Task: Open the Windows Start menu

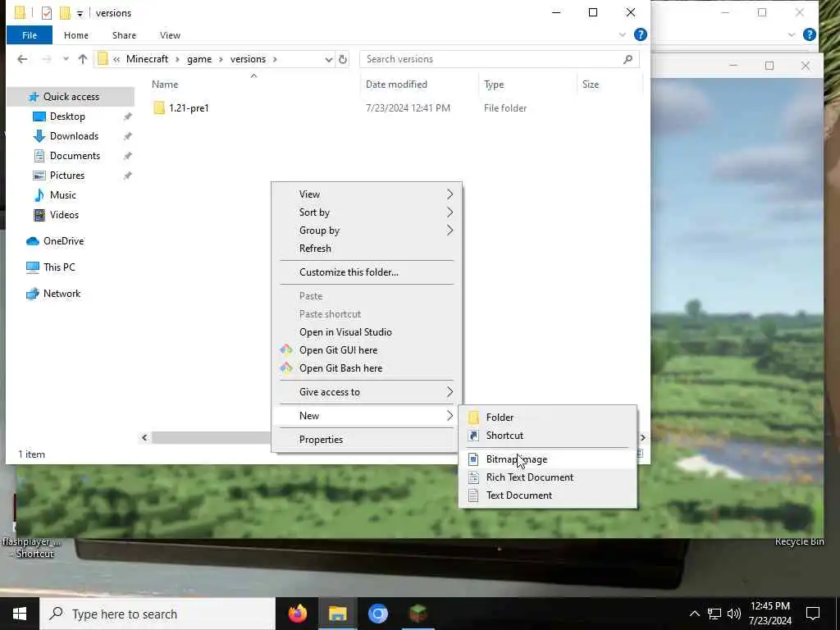Action: click(x=20, y=614)
